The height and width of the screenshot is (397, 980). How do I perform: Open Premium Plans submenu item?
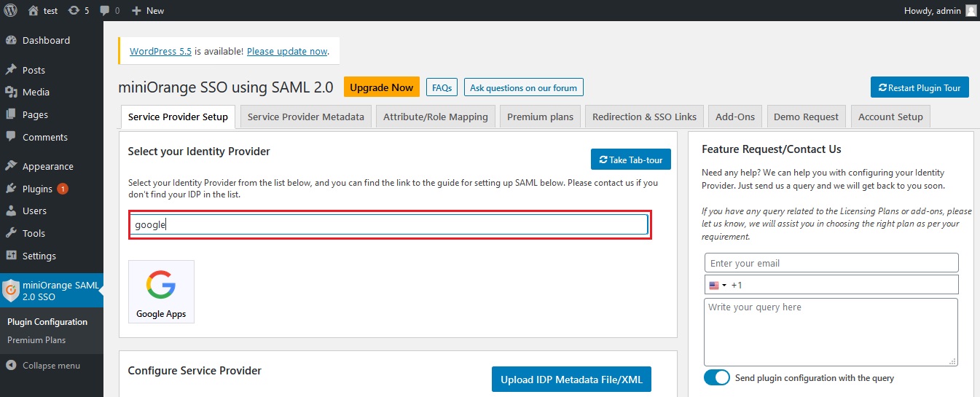click(36, 339)
